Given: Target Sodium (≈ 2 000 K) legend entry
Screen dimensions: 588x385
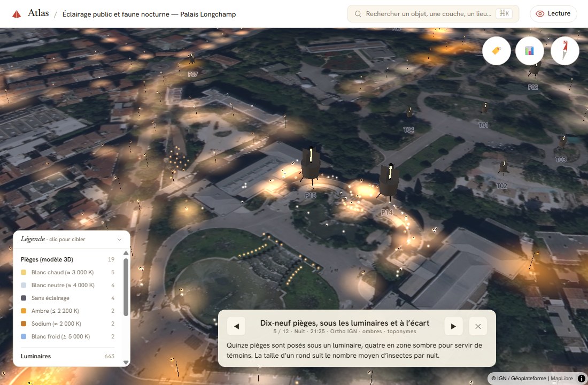Looking at the screenshot, I should click(67, 324).
